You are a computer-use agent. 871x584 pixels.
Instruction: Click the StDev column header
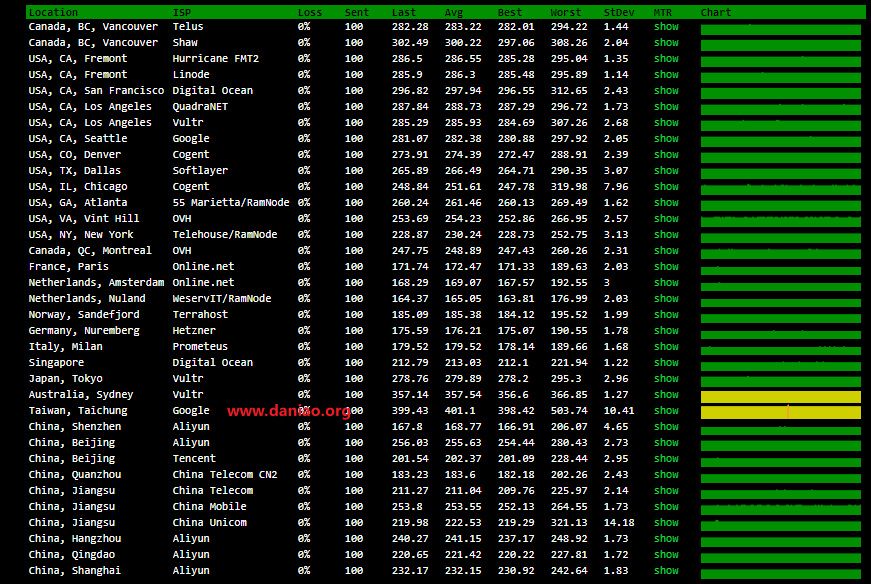[619, 12]
